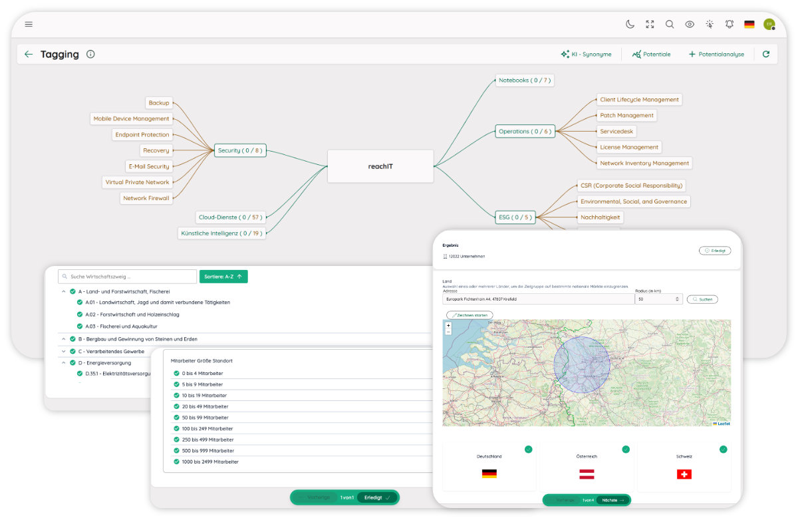The height and width of the screenshot is (532, 798).
Task: Zoom in on the map
Action: [x=448, y=325]
